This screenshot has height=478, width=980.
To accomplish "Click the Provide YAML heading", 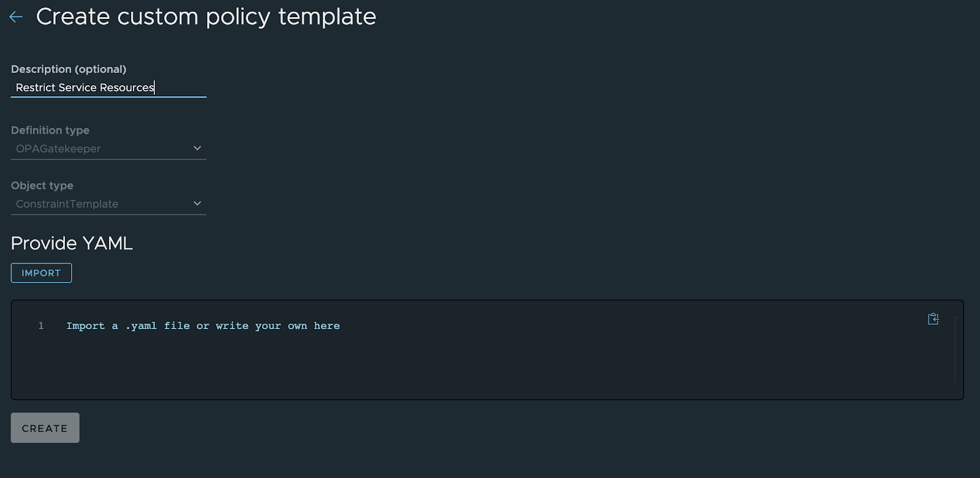I will click(72, 243).
